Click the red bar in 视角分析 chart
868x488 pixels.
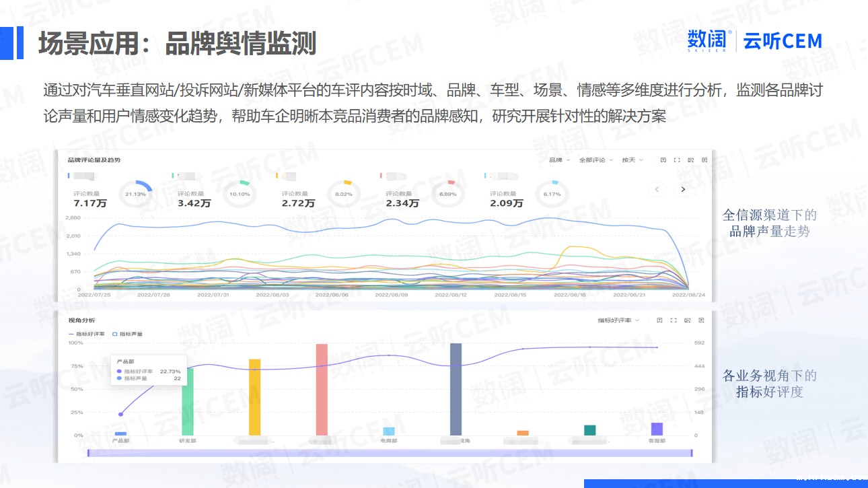tap(322, 389)
